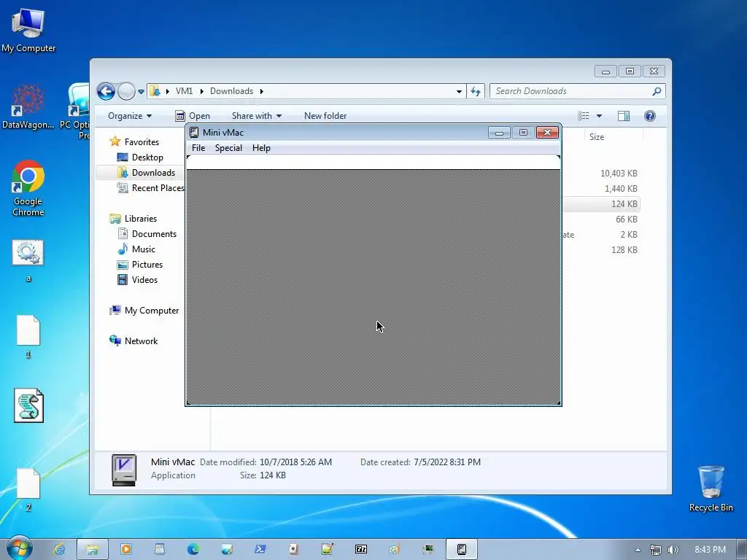747x560 pixels.
Task: Open Documents library in navigation pane
Action: click(x=154, y=234)
